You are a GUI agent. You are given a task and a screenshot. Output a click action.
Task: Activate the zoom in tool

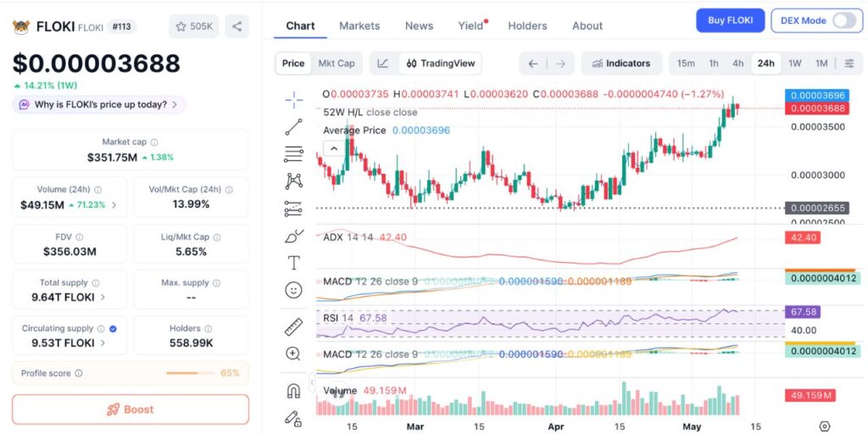293,354
